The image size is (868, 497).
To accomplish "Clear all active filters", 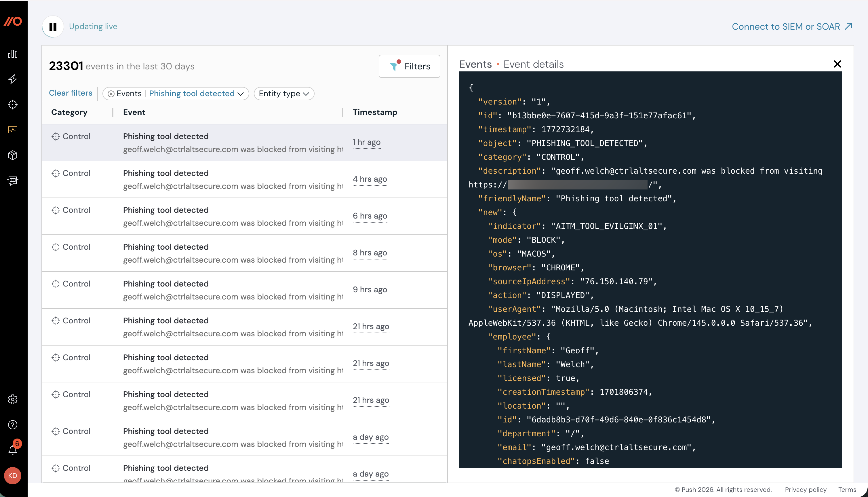I will point(70,93).
